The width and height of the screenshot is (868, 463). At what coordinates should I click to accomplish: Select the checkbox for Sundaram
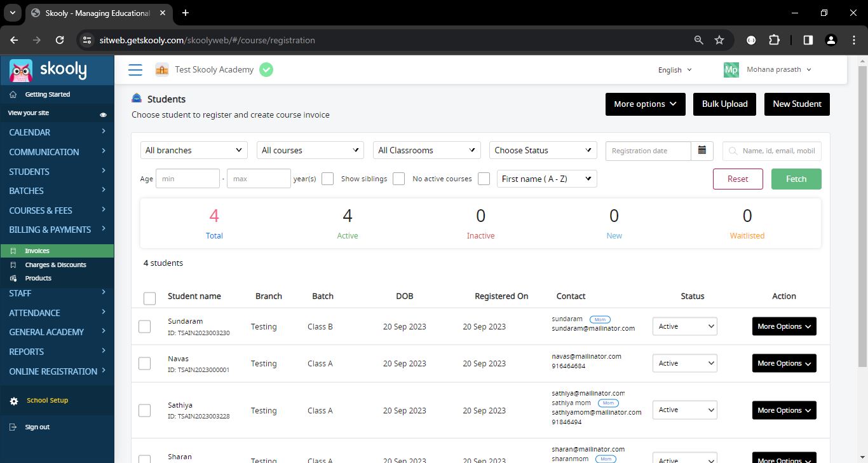[145, 326]
